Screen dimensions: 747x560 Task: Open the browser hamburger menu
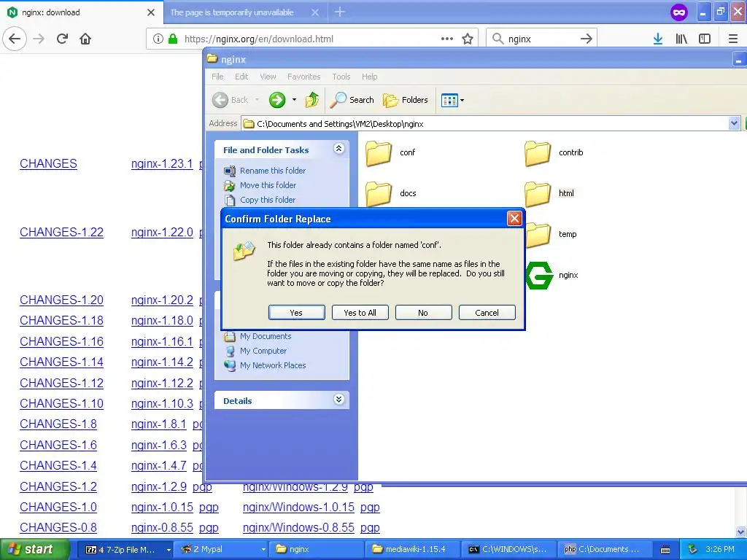point(733,39)
